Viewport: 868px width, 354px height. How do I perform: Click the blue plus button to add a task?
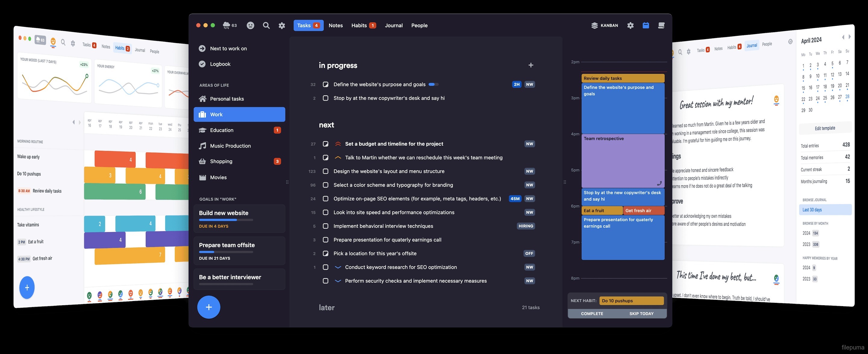(x=209, y=307)
